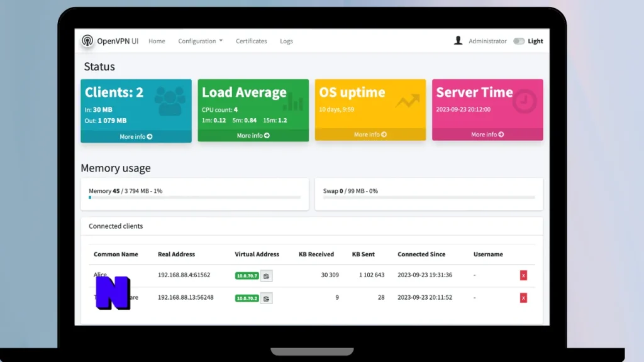This screenshot has height=362, width=644.
Task: Disconnect client 192.168.88.13 with red X
Action: [523, 298]
